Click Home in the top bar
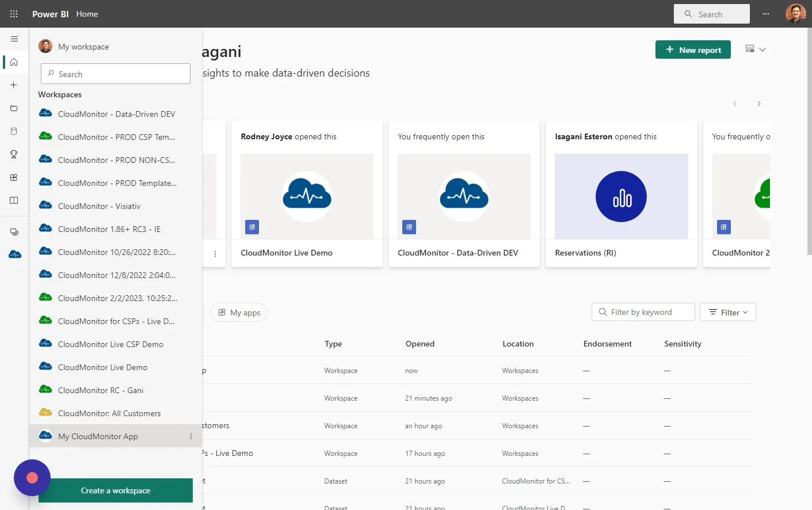This screenshot has width=812, height=510. coord(87,14)
